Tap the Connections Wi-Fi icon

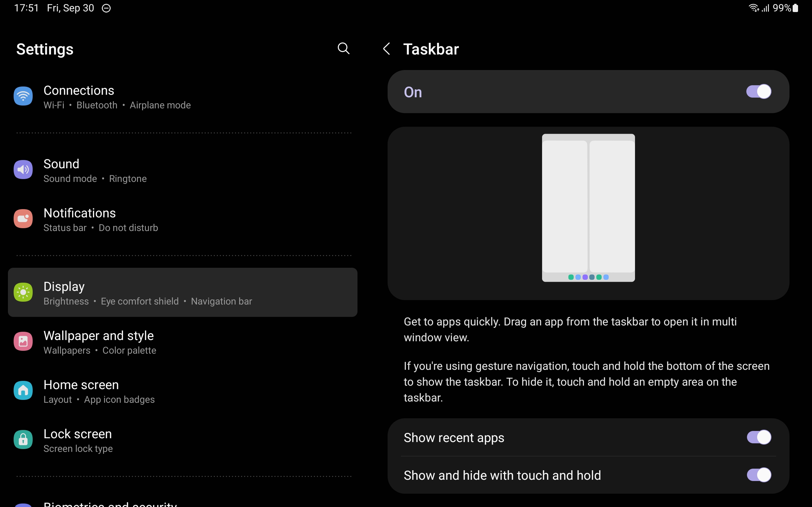pos(23,96)
